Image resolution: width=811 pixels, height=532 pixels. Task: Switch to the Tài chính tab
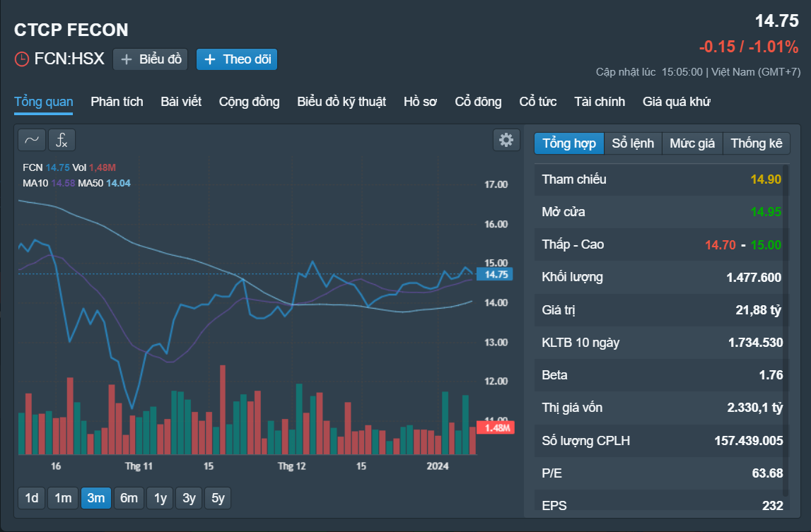tap(600, 102)
